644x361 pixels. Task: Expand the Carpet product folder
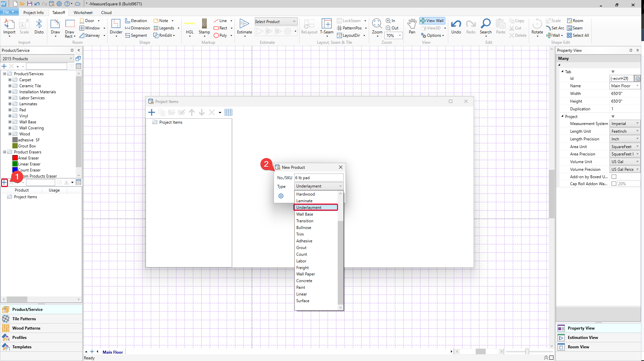pos(10,80)
